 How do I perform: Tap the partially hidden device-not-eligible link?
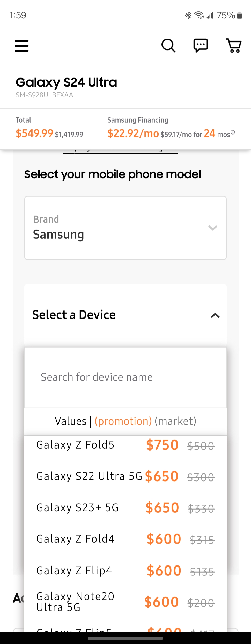(120, 151)
